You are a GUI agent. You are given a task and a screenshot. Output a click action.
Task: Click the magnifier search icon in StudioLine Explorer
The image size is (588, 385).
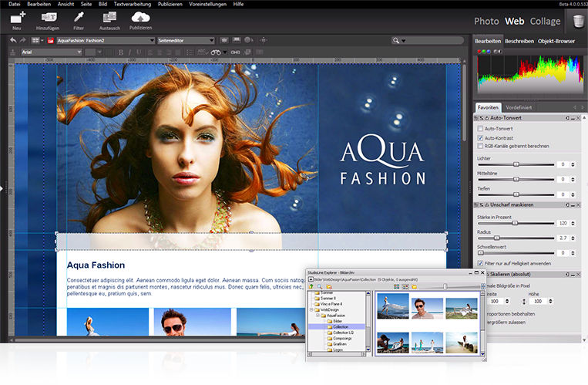point(320,286)
